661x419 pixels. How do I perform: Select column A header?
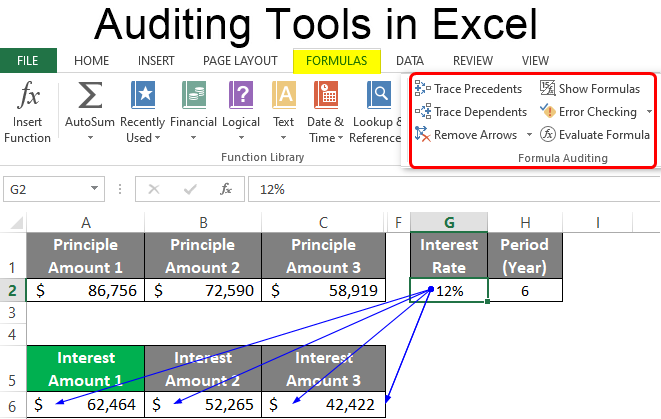pyautogui.click(x=86, y=222)
